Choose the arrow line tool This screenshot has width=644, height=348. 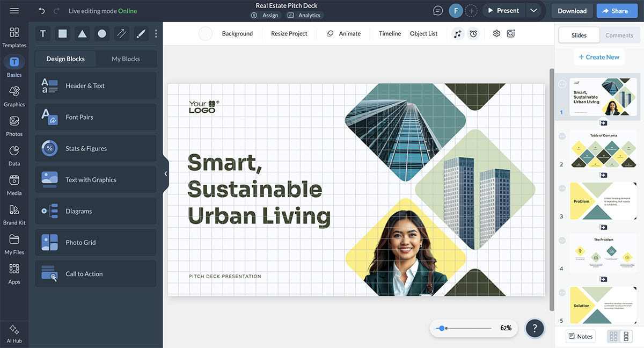[121, 34]
